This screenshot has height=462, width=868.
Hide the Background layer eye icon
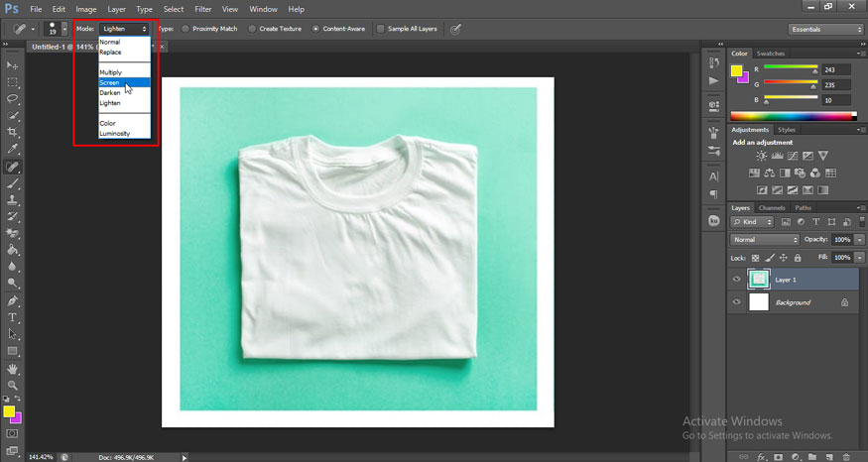click(x=736, y=302)
